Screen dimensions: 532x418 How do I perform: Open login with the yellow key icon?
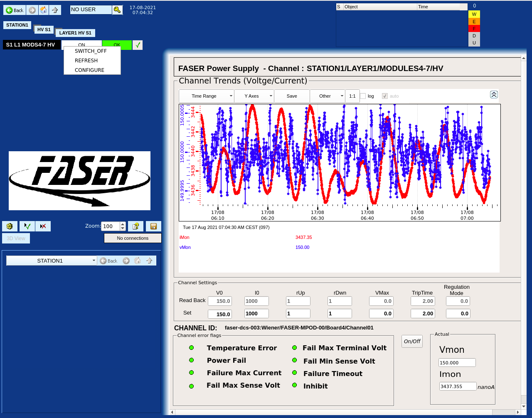click(x=117, y=10)
